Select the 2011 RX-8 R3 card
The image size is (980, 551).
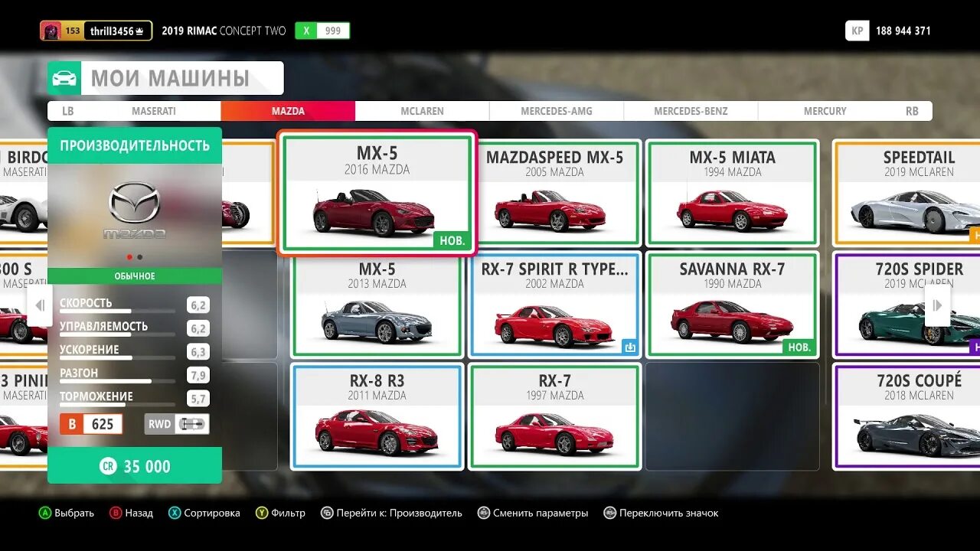(x=377, y=416)
